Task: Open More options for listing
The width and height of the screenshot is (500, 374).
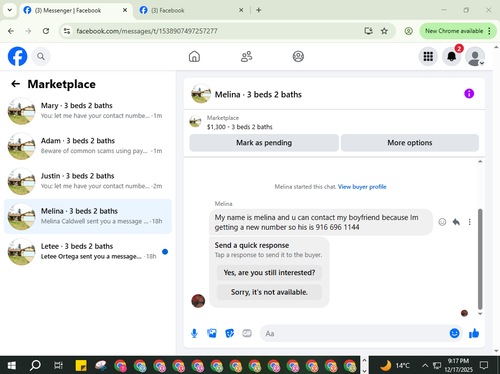Action: 410,143
